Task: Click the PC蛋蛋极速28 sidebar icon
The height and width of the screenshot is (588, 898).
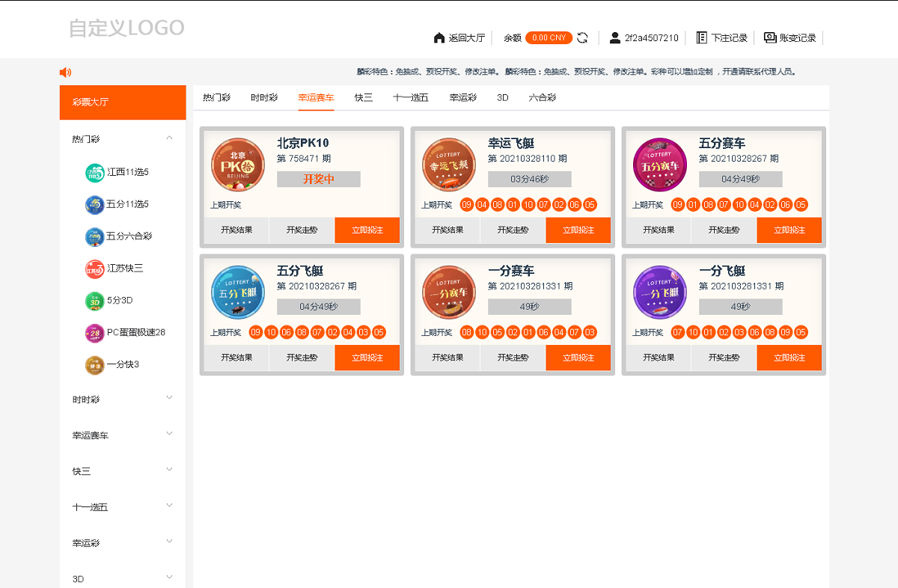Action: (x=93, y=332)
